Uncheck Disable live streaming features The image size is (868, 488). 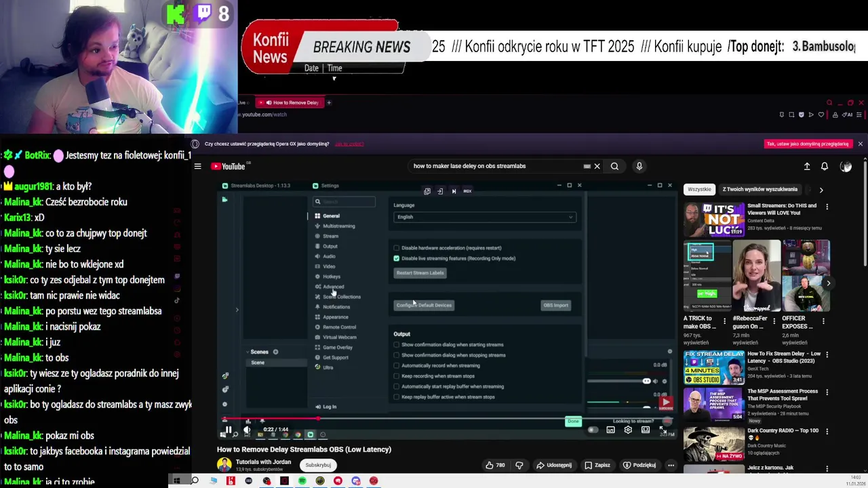(x=397, y=258)
